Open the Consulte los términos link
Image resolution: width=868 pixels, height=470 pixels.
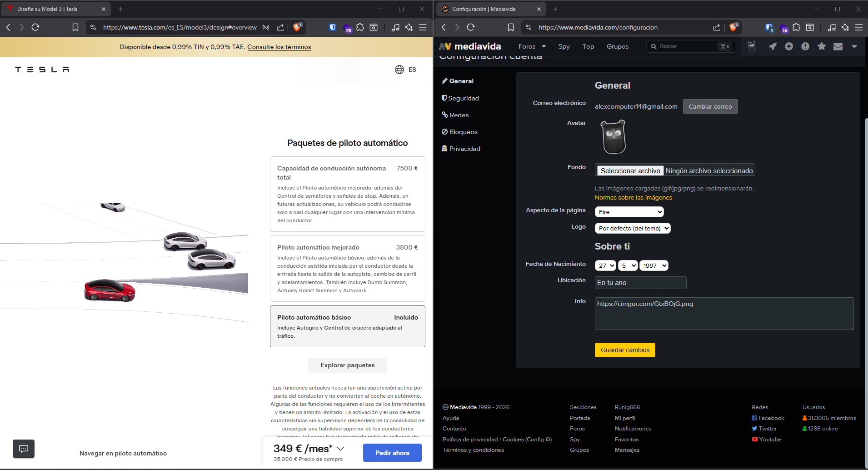(279, 47)
